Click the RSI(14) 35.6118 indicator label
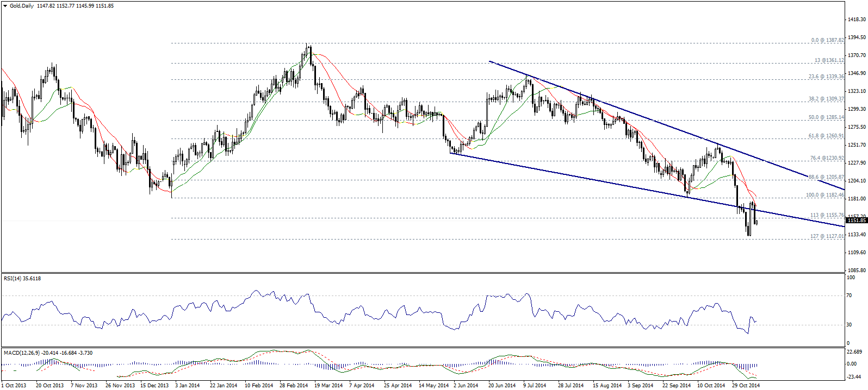This screenshot has height=390, width=868. click(x=22, y=279)
